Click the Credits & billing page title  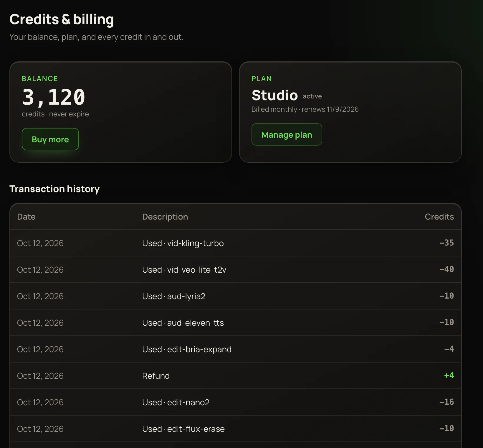tap(62, 19)
